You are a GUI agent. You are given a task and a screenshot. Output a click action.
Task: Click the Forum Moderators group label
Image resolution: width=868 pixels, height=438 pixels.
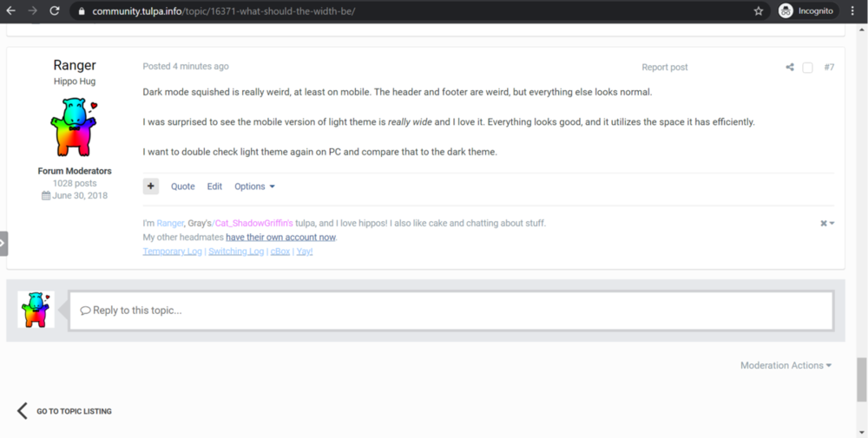[75, 171]
